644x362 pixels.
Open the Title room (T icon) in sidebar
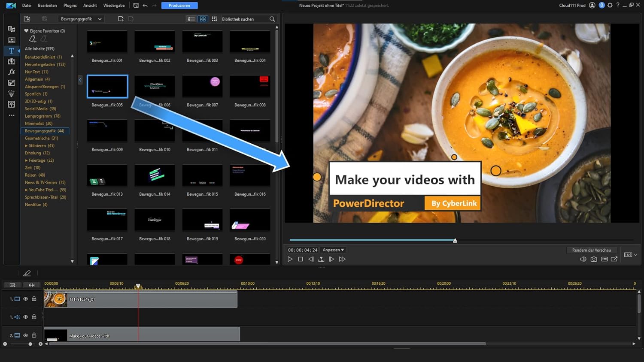12,51
